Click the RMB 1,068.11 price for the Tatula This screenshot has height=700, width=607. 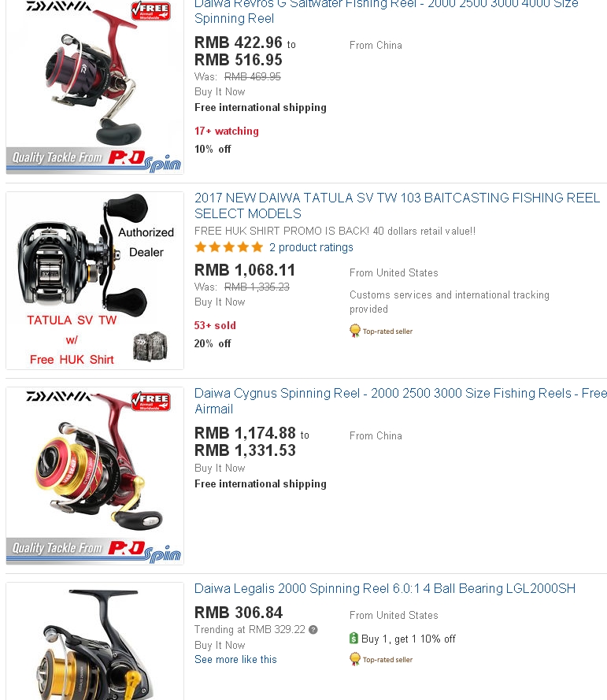[x=245, y=270]
